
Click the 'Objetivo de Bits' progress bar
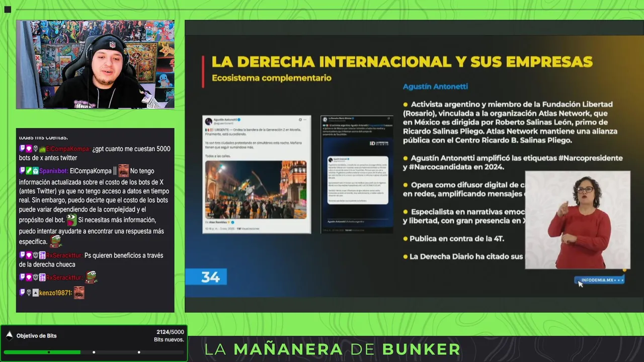click(x=94, y=352)
